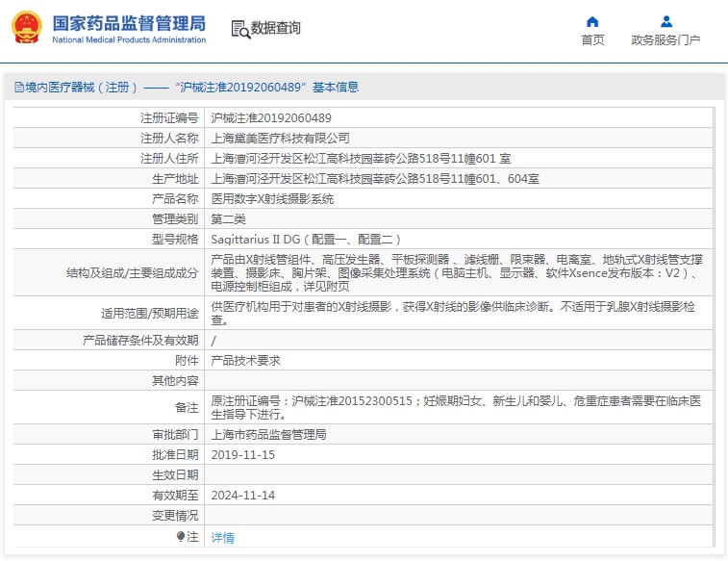The image size is (728, 561).
Task: Click the 型号规格 row label
Action: 175,240
